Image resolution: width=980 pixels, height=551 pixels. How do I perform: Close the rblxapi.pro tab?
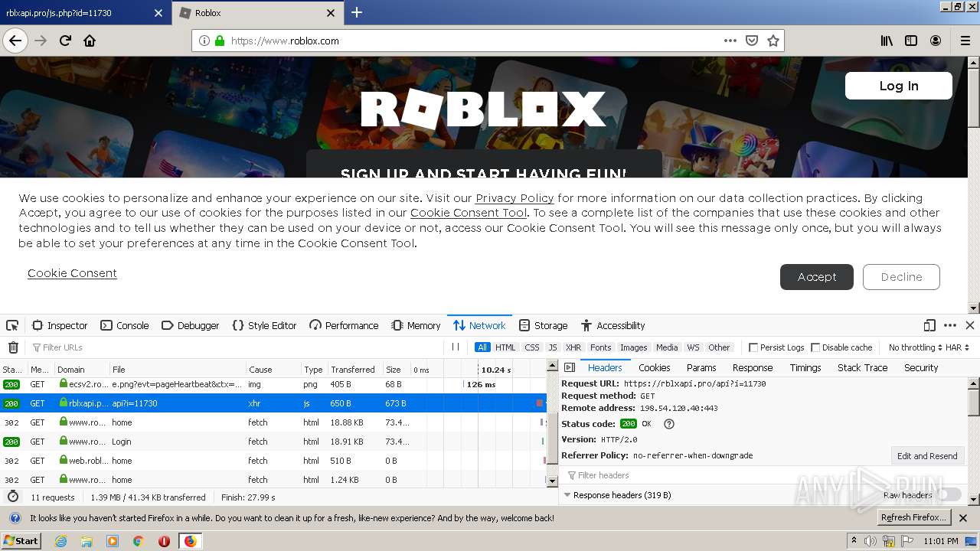pyautogui.click(x=158, y=13)
